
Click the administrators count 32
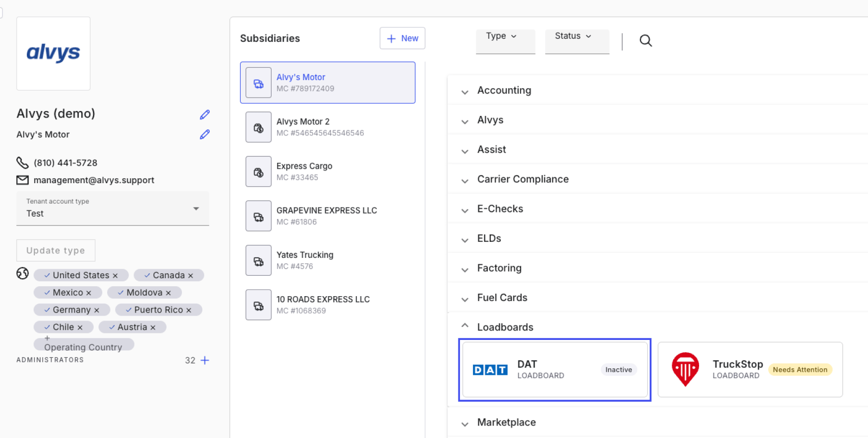[190, 360]
